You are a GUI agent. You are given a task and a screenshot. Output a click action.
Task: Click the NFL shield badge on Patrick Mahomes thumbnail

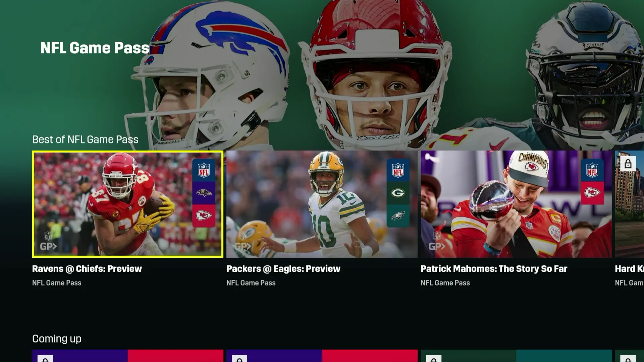click(592, 170)
